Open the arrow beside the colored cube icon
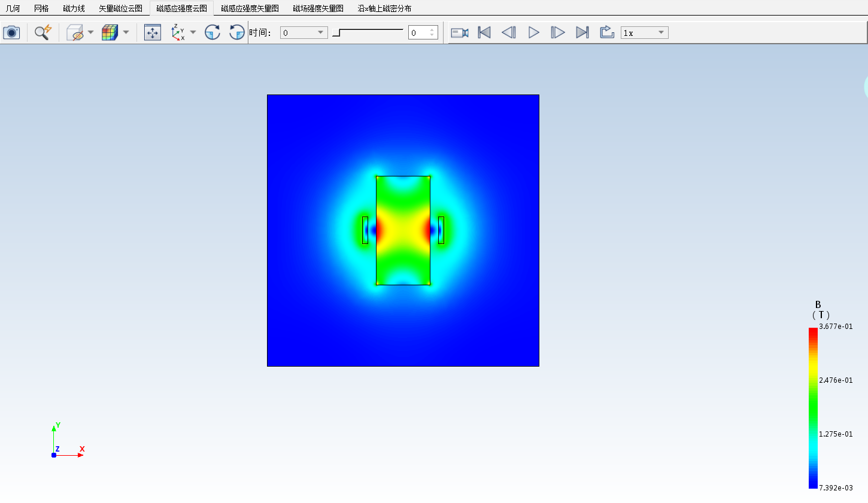 (126, 32)
